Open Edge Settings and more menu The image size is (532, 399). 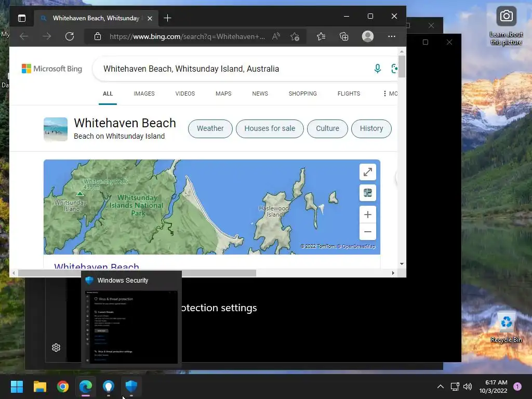(392, 36)
